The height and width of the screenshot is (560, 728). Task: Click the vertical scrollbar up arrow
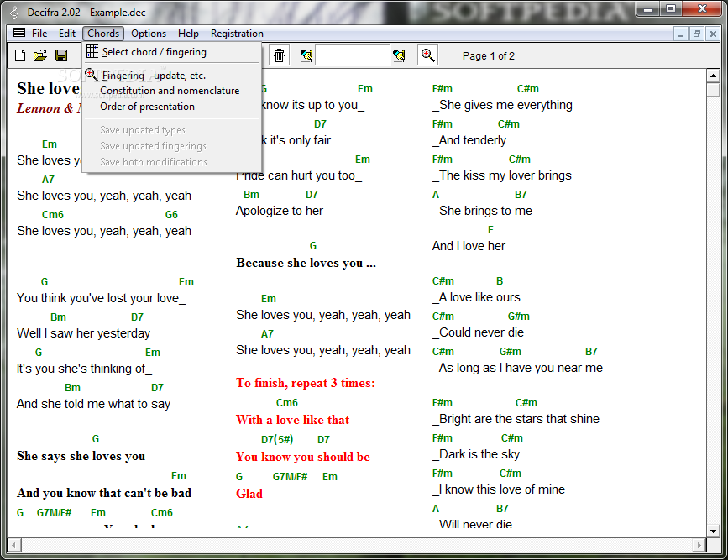tap(713, 76)
